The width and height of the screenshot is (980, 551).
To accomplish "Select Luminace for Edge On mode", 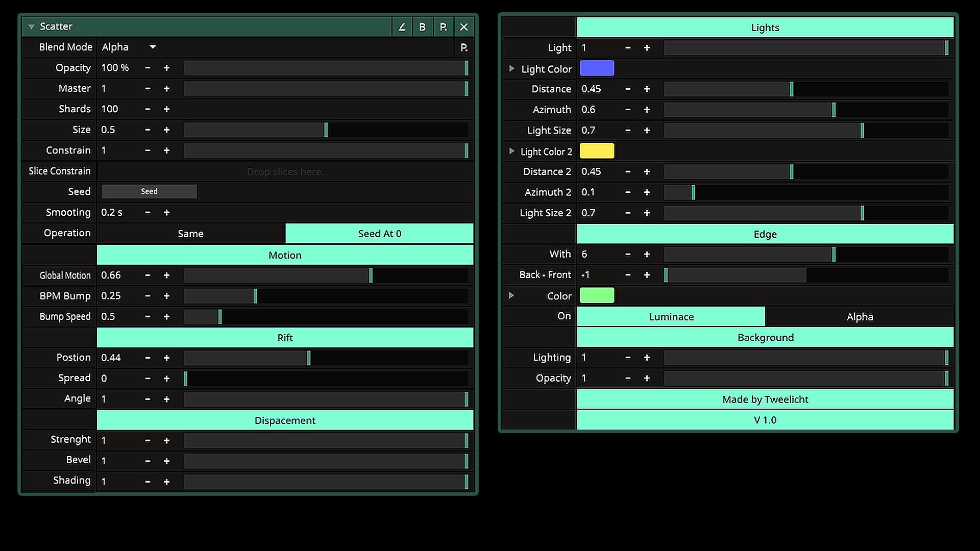I will pyautogui.click(x=671, y=317).
